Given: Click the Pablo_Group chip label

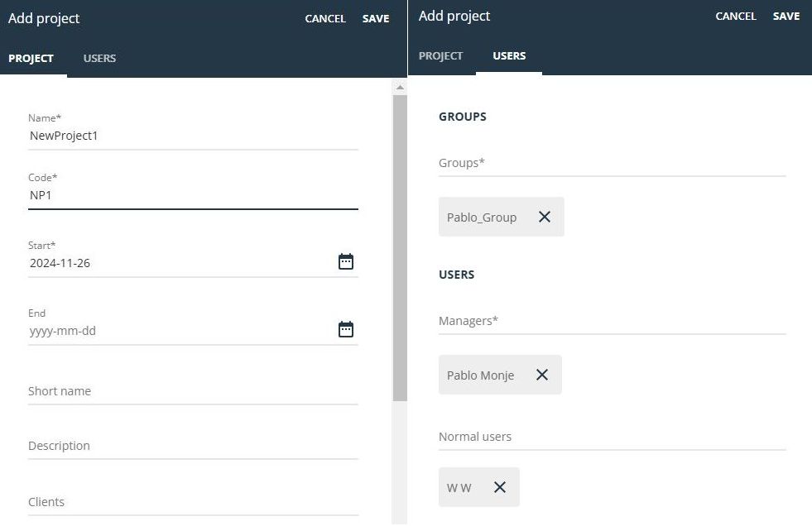Looking at the screenshot, I should click(482, 218).
